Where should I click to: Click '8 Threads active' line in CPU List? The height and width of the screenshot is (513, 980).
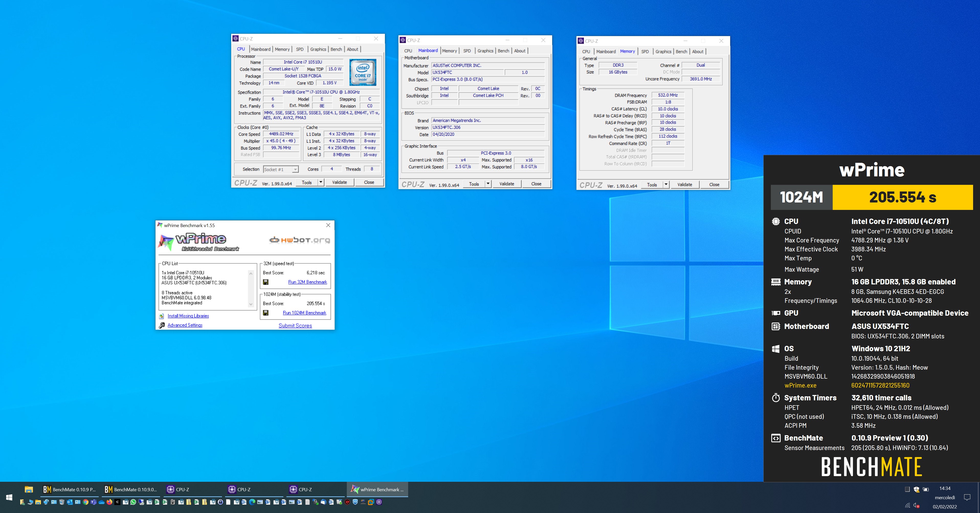coord(177,293)
